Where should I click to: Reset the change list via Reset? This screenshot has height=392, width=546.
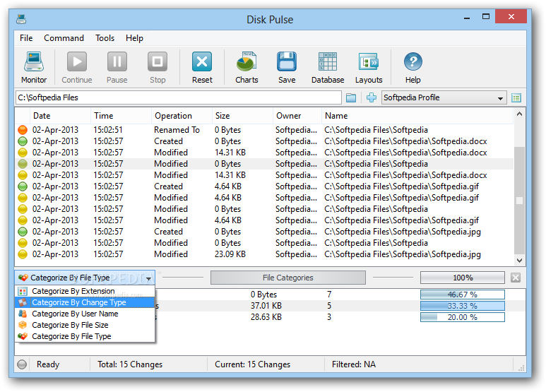click(202, 67)
